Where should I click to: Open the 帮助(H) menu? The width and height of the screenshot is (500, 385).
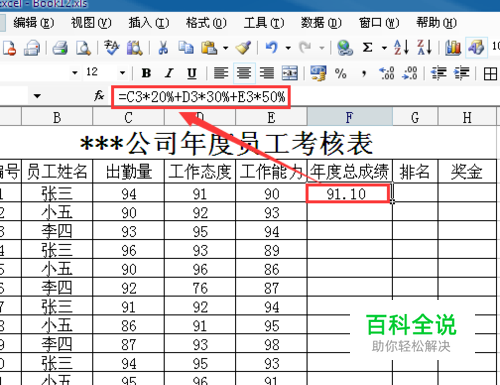pos(436,23)
